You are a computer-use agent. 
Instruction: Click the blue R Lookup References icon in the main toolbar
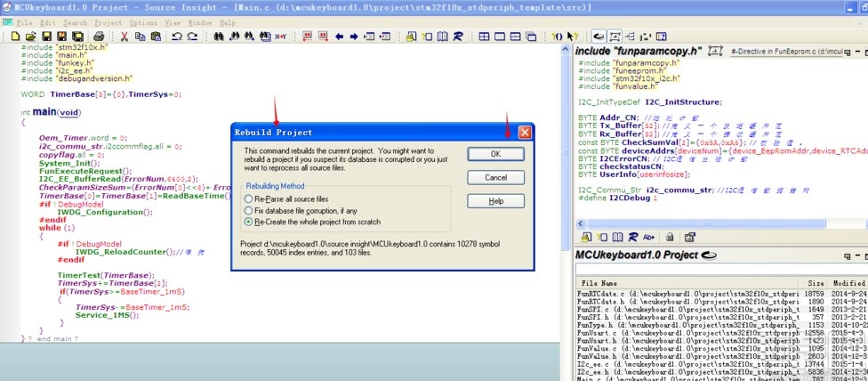point(458,36)
